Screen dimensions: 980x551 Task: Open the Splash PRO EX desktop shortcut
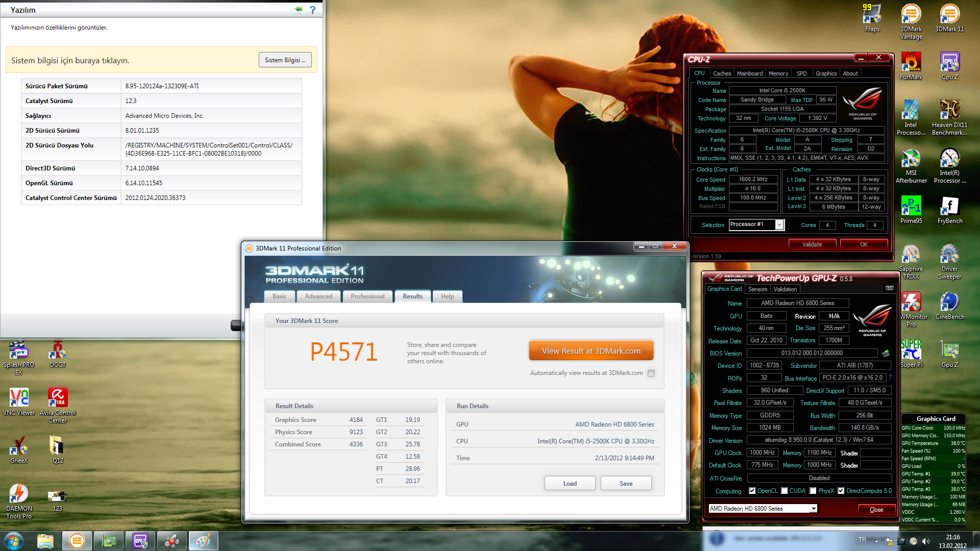[x=19, y=358]
